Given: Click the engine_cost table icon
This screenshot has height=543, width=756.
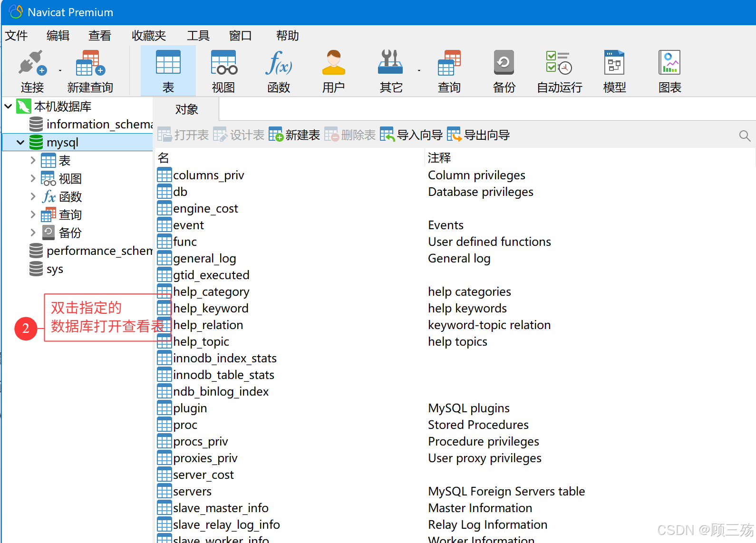Looking at the screenshot, I should tap(165, 208).
